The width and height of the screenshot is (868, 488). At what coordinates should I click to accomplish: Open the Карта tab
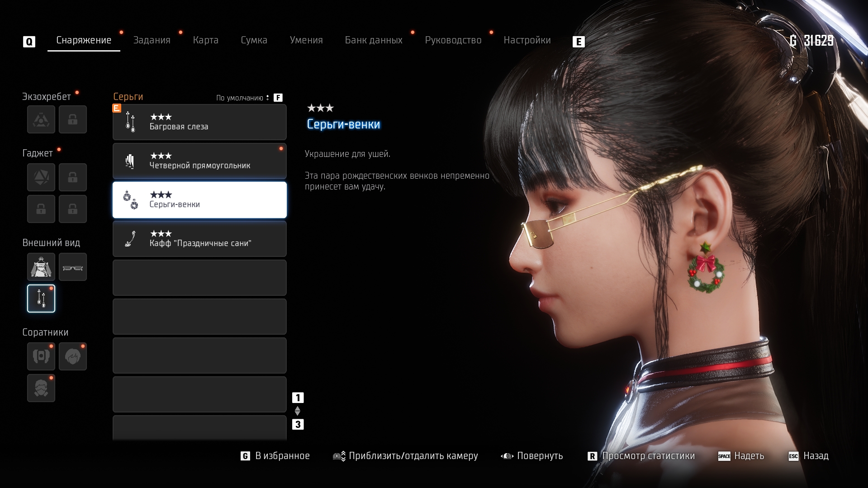[x=205, y=40]
